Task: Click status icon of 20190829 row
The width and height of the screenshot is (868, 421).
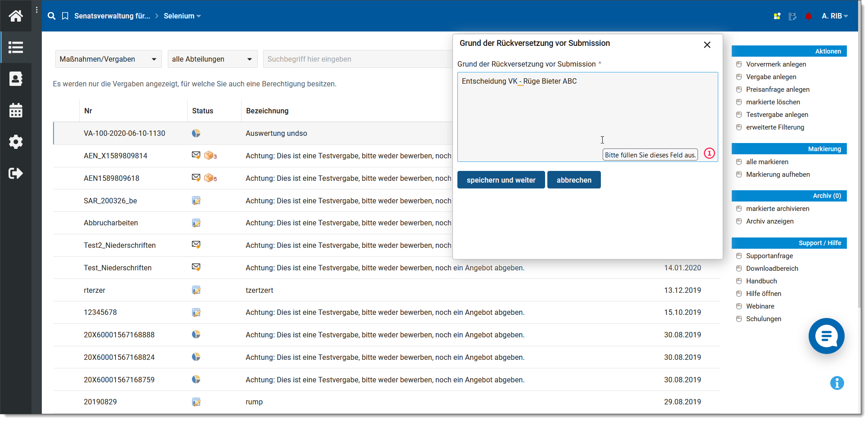Action: click(x=196, y=402)
